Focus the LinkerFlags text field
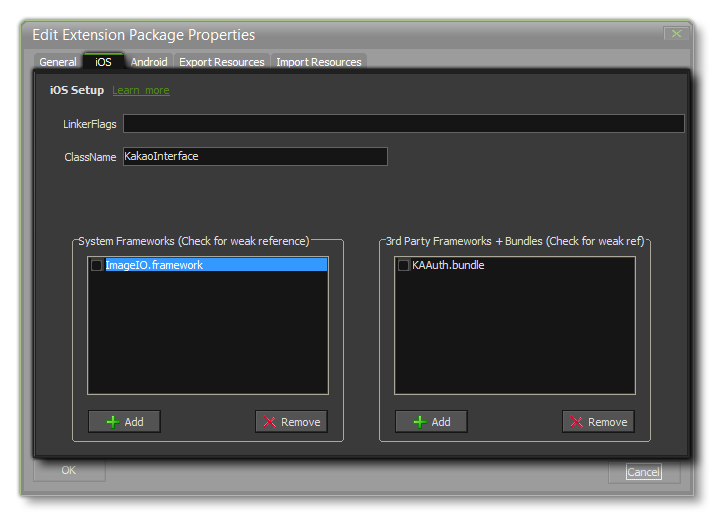This screenshot has height=516, width=714. point(403,124)
